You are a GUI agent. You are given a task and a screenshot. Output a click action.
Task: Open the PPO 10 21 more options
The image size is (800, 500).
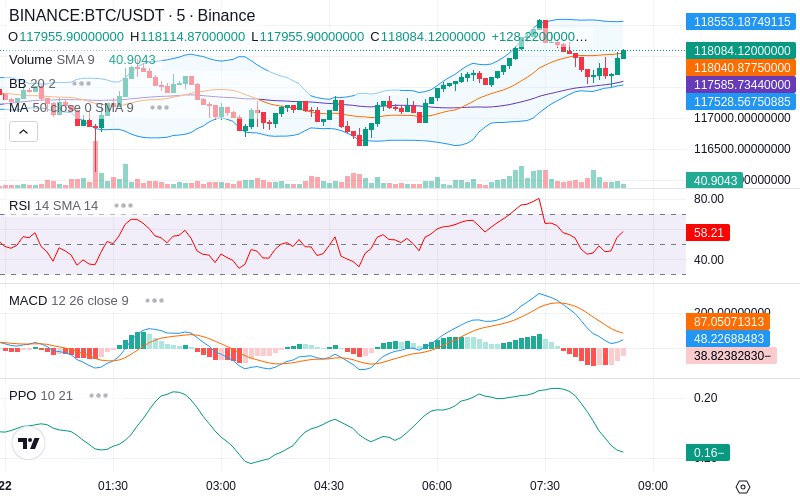click(x=98, y=395)
